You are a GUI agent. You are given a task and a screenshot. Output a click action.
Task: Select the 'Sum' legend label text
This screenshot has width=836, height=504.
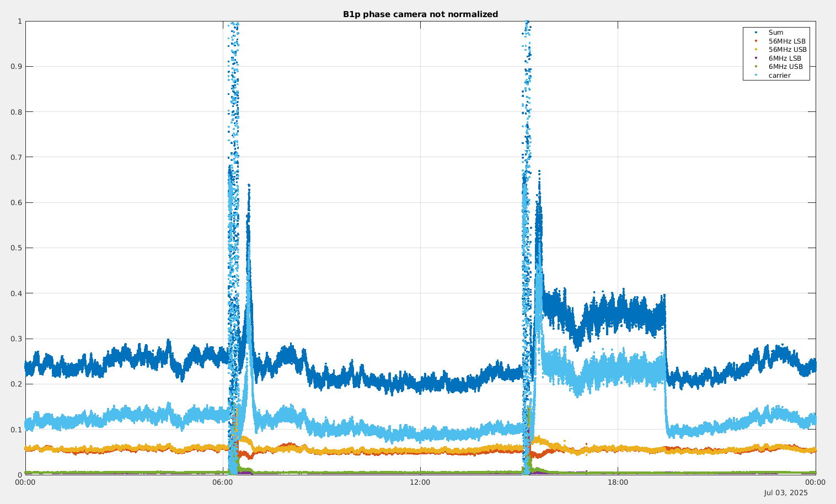[775, 33]
